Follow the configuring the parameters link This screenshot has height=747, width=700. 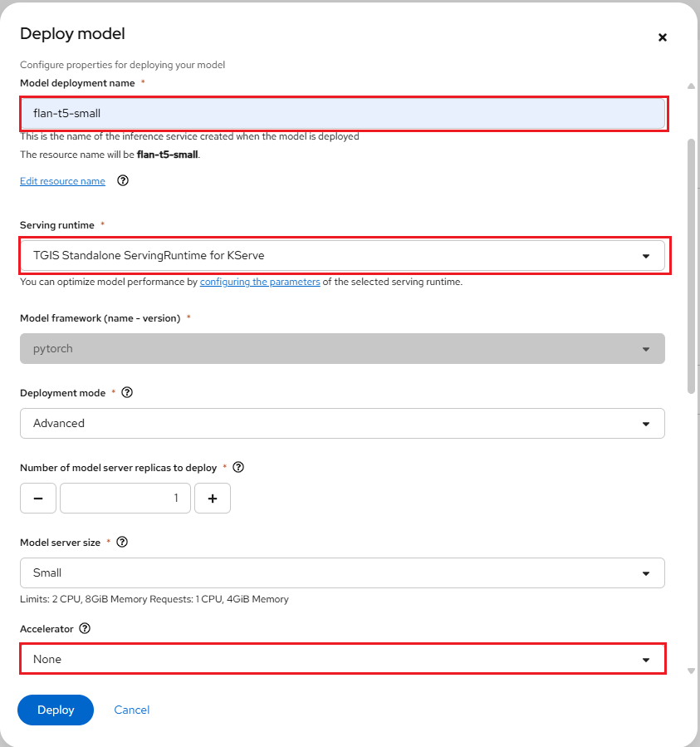260,282
